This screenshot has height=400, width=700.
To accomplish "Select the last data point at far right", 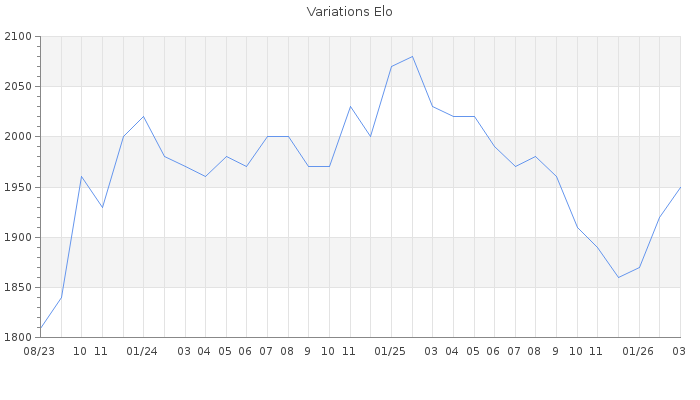I will coord(680,187).
